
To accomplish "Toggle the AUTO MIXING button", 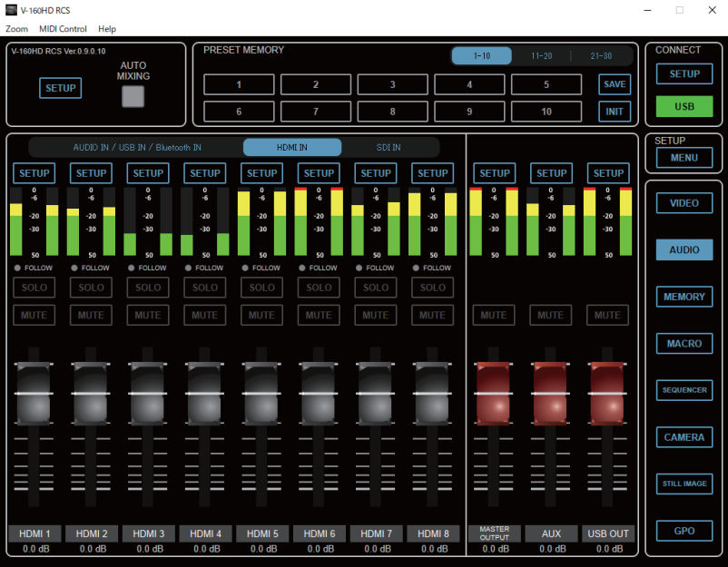I will tap(133, 96).
